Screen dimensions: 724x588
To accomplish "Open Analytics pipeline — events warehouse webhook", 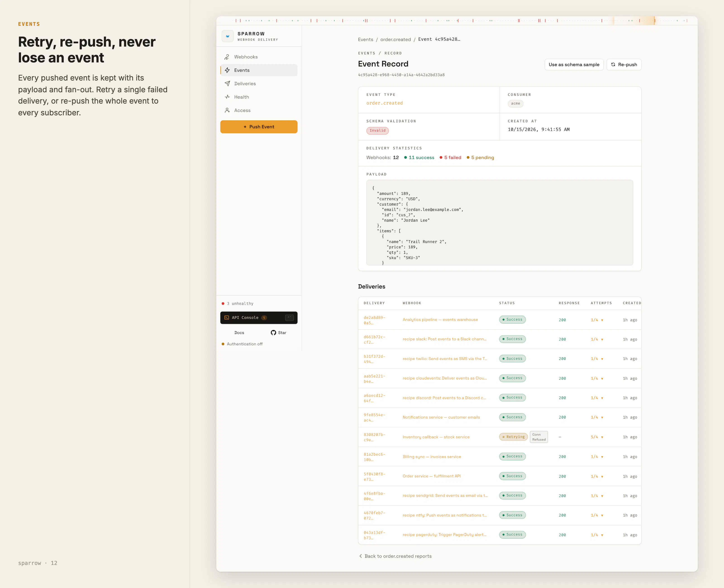I will pos(440,320).
